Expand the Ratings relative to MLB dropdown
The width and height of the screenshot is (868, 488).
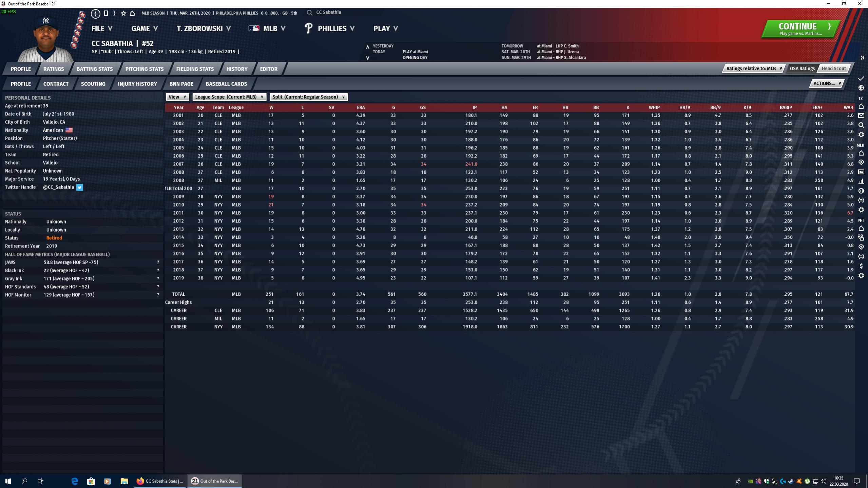click(x=754, y=69)
